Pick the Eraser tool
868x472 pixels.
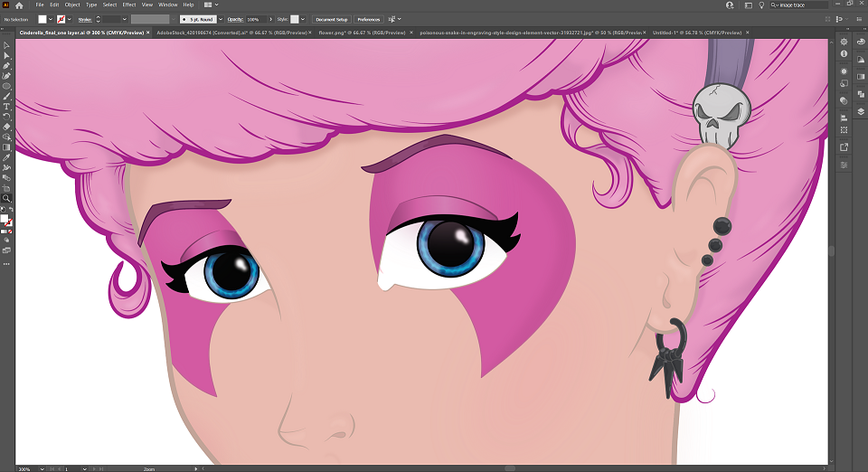6,127
